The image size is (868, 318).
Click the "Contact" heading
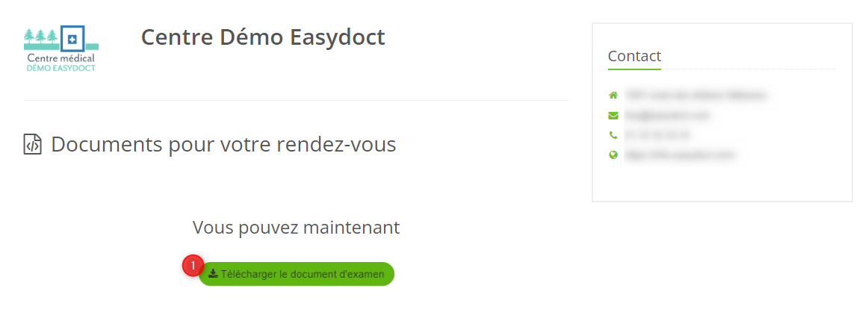coord(634,56)
